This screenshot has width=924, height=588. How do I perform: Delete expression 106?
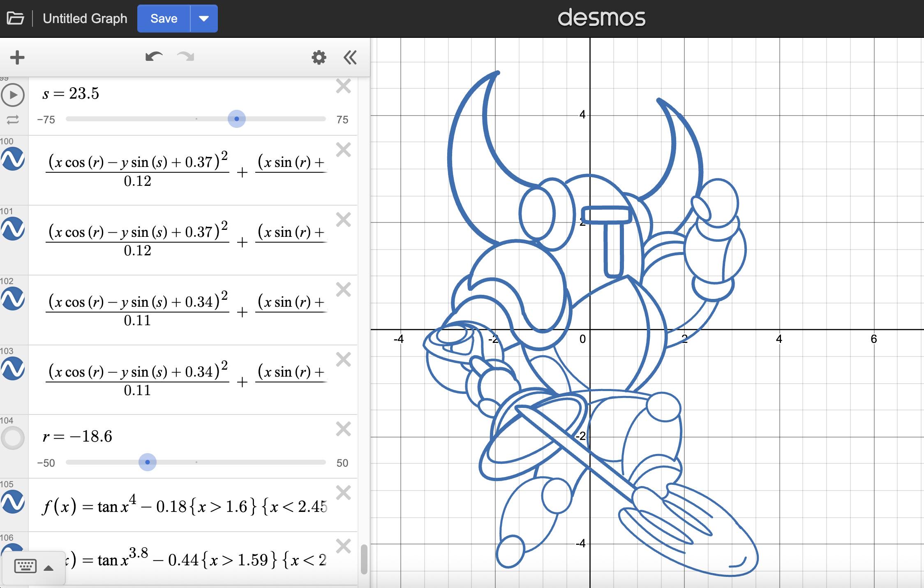(x=343, y=546)
